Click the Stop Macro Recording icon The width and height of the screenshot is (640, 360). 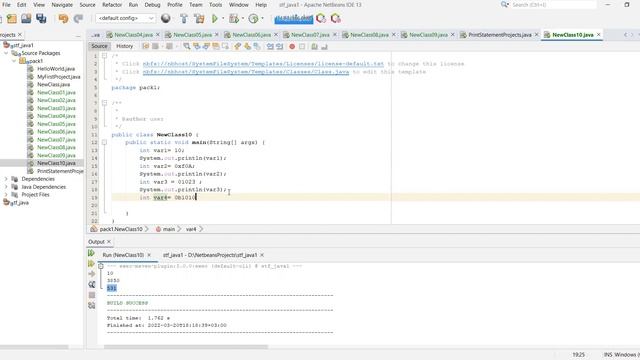click(x=302, y=47)
